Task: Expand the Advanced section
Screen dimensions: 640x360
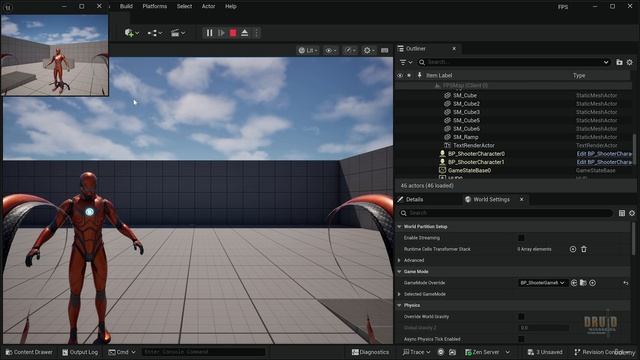Action: [400, 260]
